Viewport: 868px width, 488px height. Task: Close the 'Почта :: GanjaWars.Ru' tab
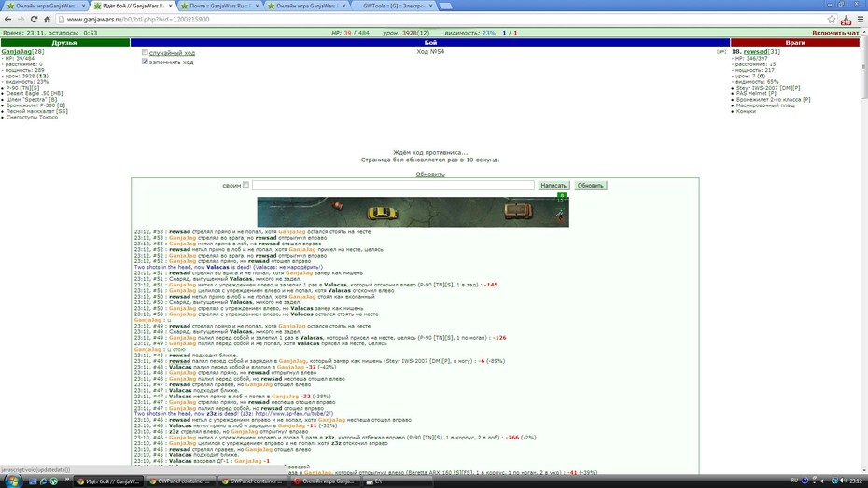(x=257, y=6)
